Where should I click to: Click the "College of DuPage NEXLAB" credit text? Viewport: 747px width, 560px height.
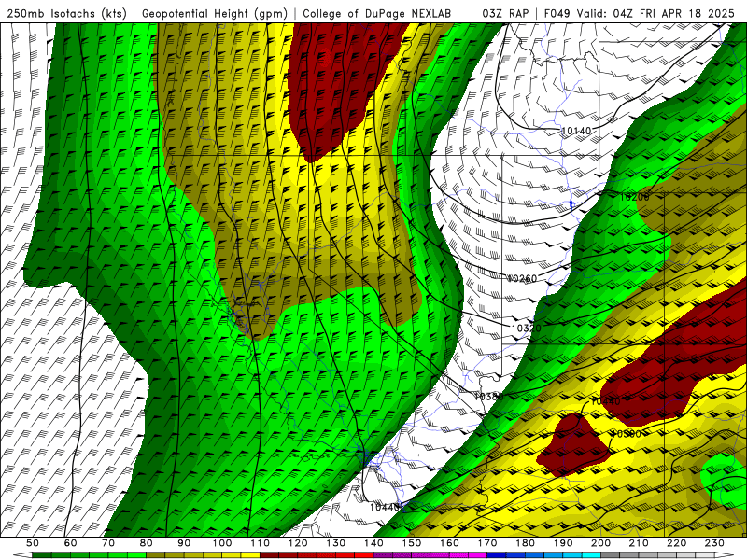point(377,13)
